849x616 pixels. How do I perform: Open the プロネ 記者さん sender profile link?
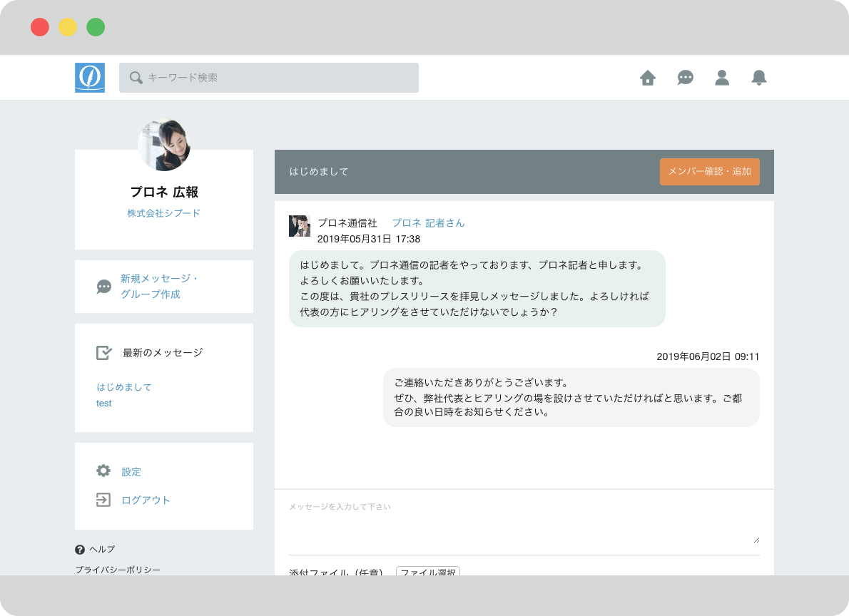pos(428,223)
